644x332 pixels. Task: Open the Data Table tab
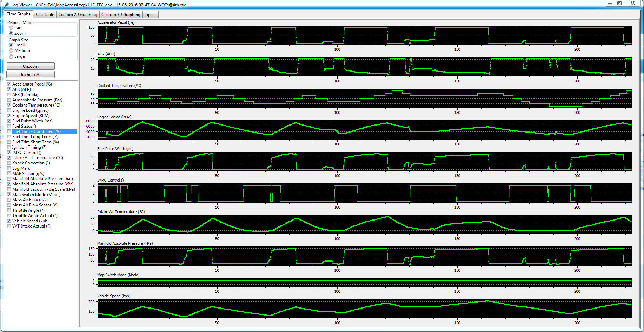44,15
